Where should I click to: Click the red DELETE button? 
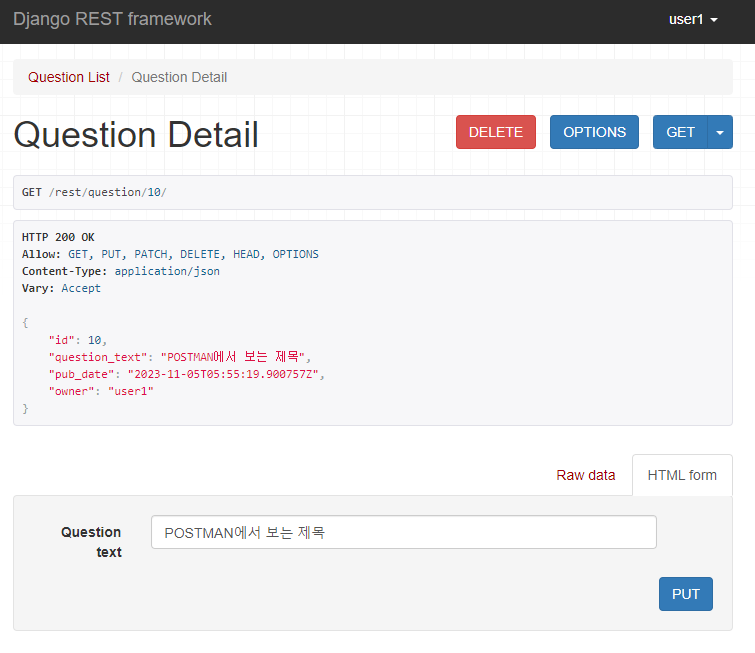pyautogui.click(x=495, y=132)
